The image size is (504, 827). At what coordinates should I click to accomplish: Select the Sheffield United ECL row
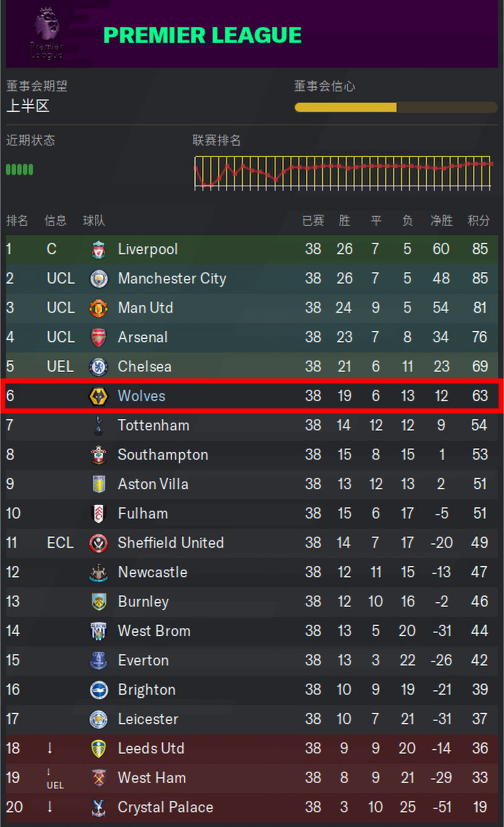(252, 543)
